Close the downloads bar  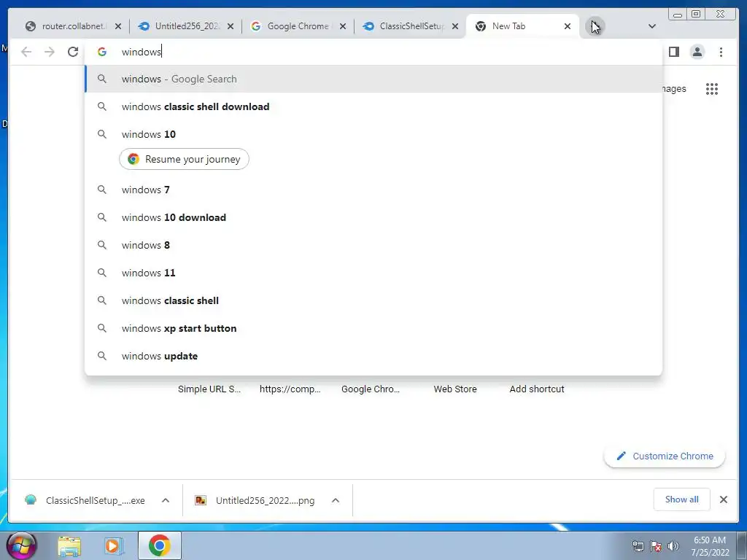tap(723, 499)
